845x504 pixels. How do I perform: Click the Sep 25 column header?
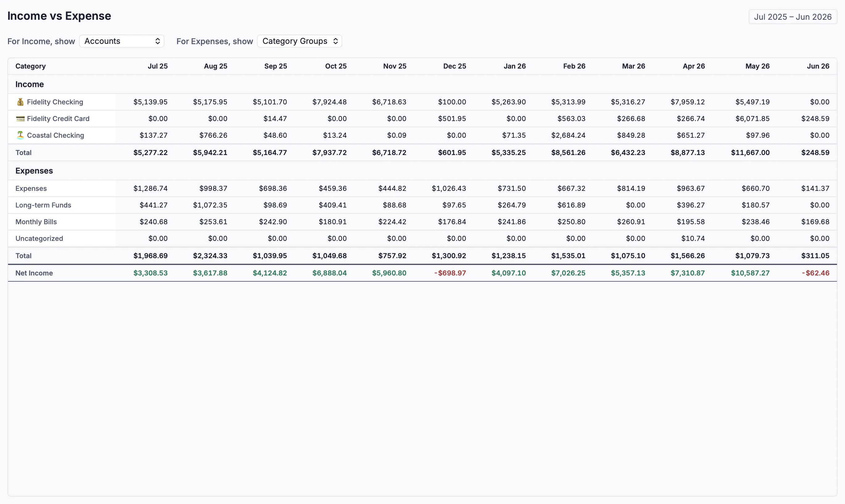coord(275,66)
